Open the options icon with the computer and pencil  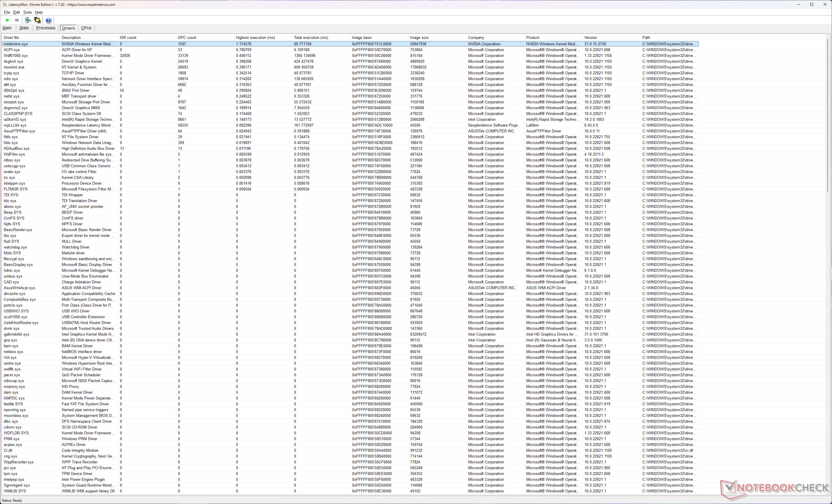(28, 20)
